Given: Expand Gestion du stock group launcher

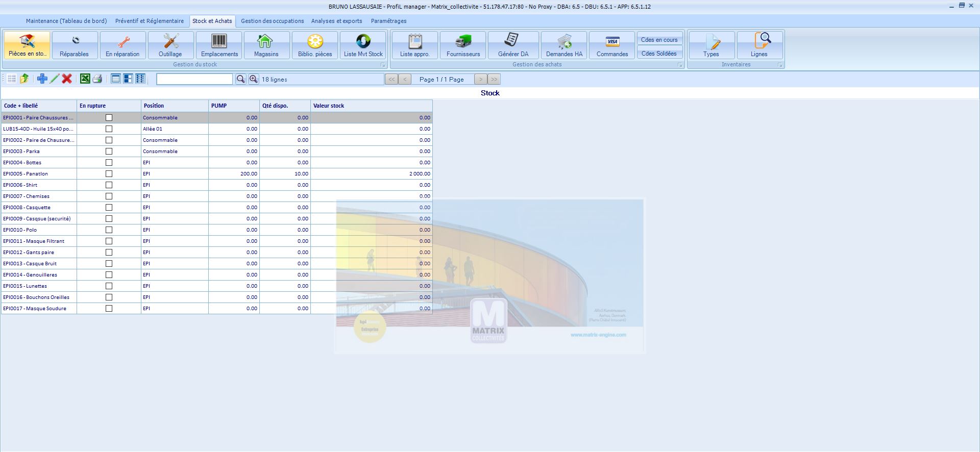Looking at the screenshot, I should click(383, 65).
